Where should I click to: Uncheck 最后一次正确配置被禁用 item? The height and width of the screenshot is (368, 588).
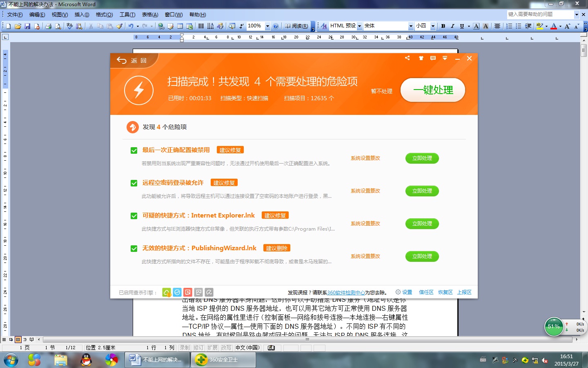pyautogui.click(x=134, y=150)
